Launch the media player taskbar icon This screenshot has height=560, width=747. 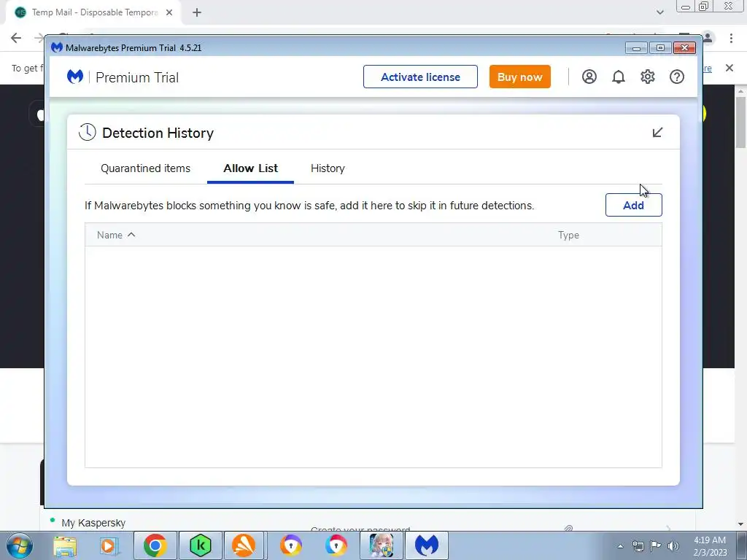click(109, 545)
